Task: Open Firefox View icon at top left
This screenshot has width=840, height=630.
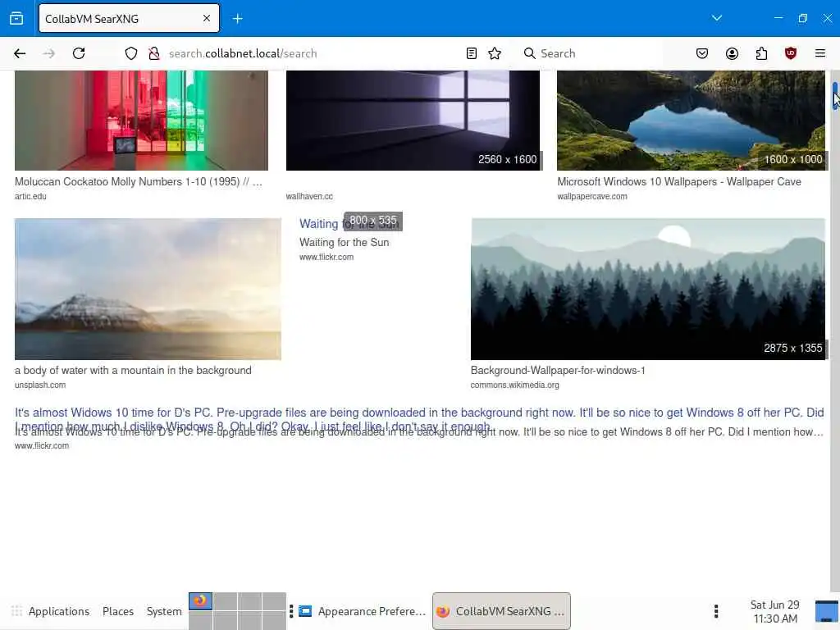Action: [x=16, y=19]
